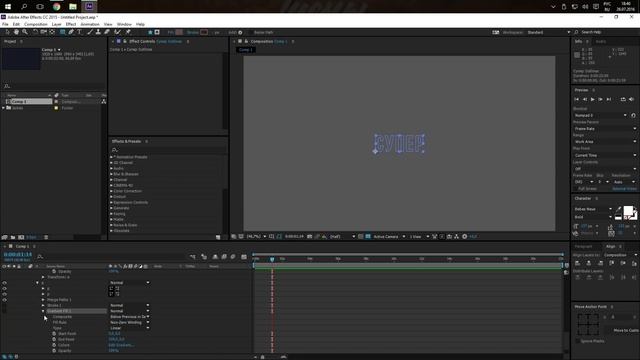
Task: Open the Window menu
Action: tap(124, 24)
